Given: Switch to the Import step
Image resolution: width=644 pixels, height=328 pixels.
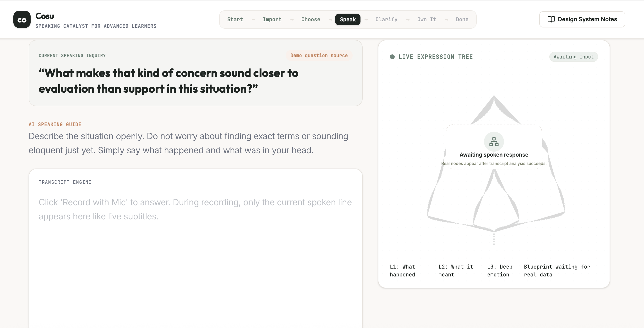Looking at the screenshot, I should 272,20.
